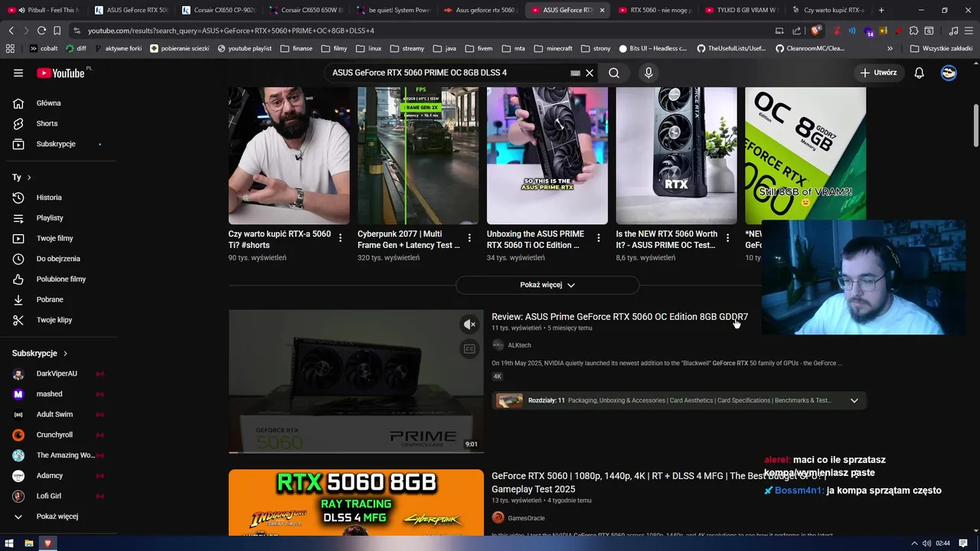This screenshot has height=551, width=980.
Task: Show more subscriptions with Pokaż więcej
Action: 58,516
